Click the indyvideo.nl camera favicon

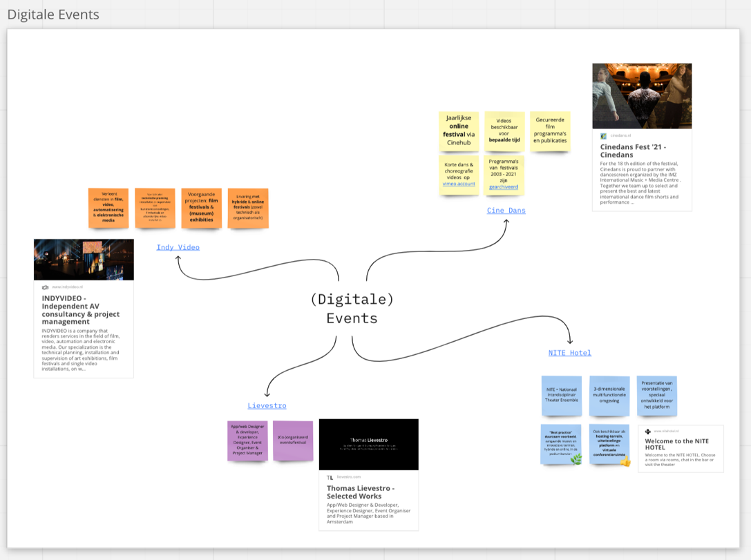[x=45, y=287]
